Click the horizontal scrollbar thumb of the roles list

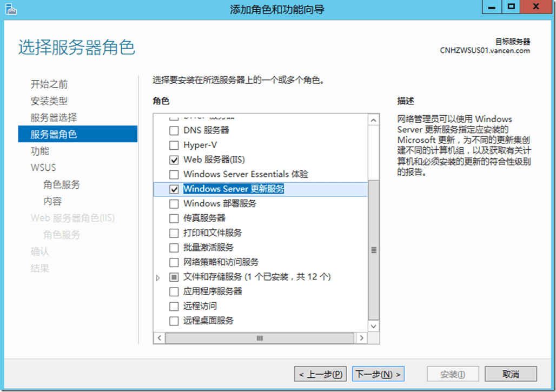[x=260, y=338]
